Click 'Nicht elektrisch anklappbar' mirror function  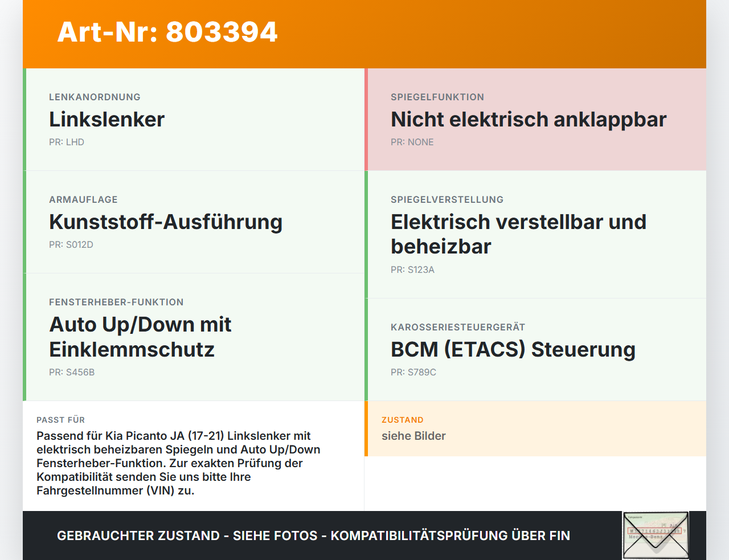pos(529,119)
